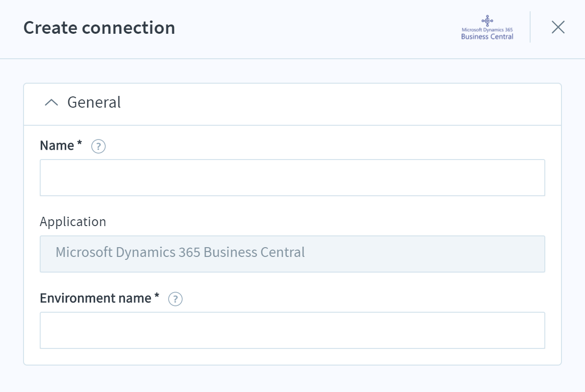
Task: Click the Environment name label
Action: click(99, 298)
